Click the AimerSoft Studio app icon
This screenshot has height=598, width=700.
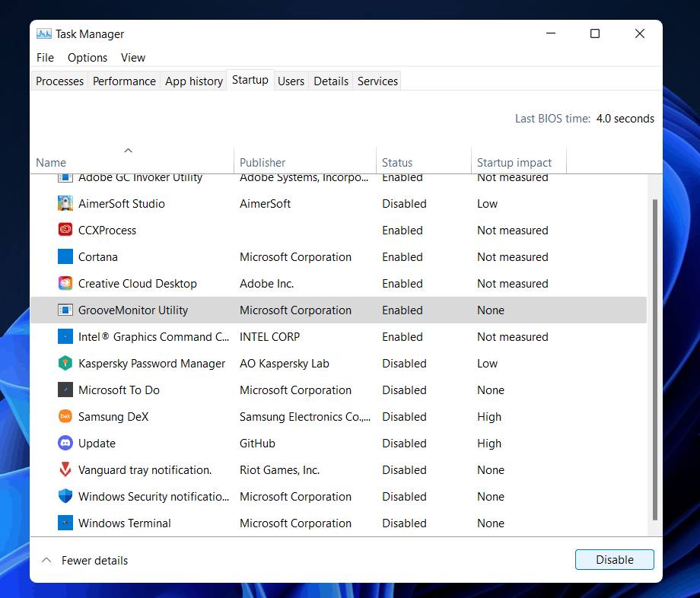65,204
